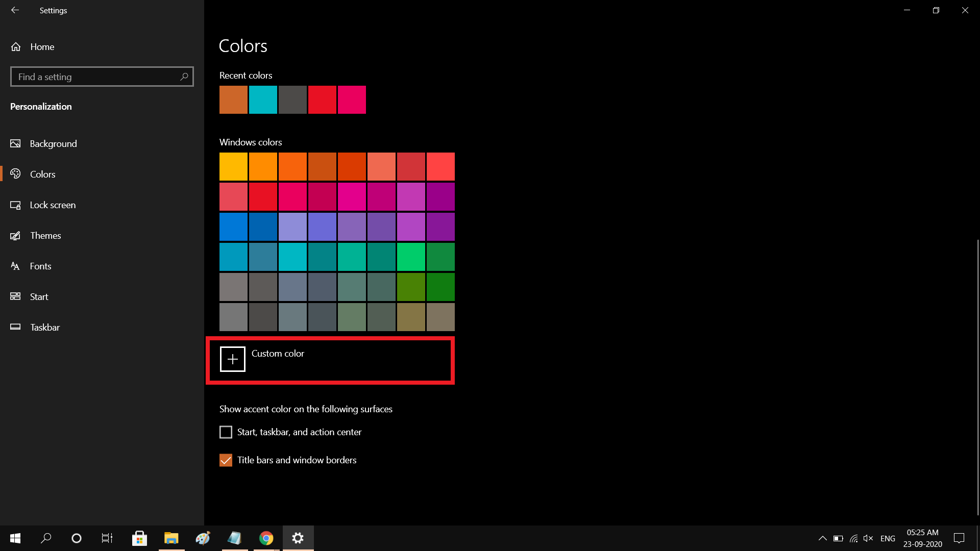
Task: Select the Colors palette icon in sidebar
Action: click(x=15, y=174)
